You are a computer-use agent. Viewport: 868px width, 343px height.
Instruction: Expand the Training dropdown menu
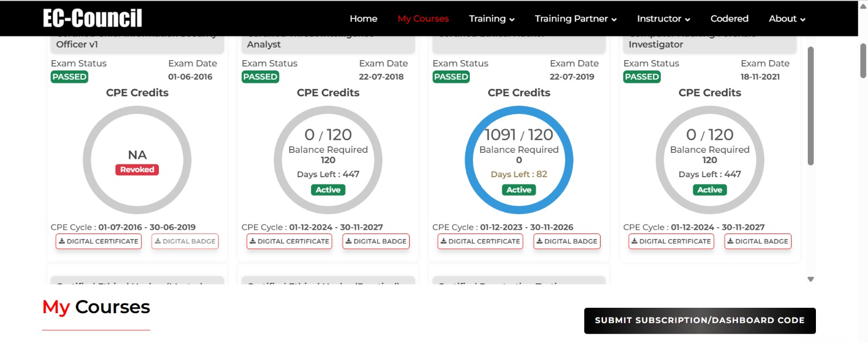[x=492, y=18]
